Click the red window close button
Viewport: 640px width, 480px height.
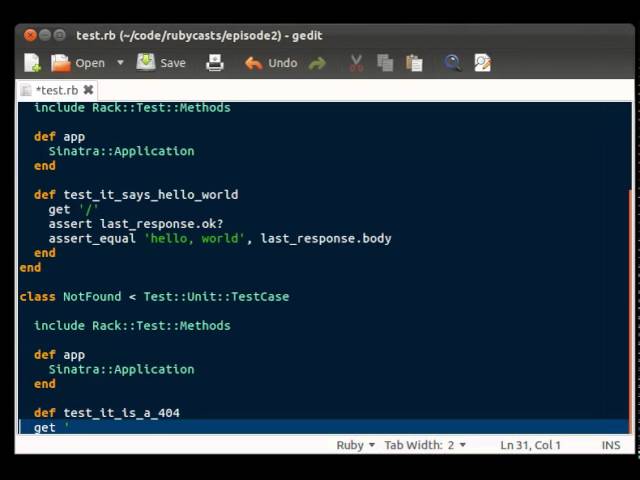[x=30, y=36]
